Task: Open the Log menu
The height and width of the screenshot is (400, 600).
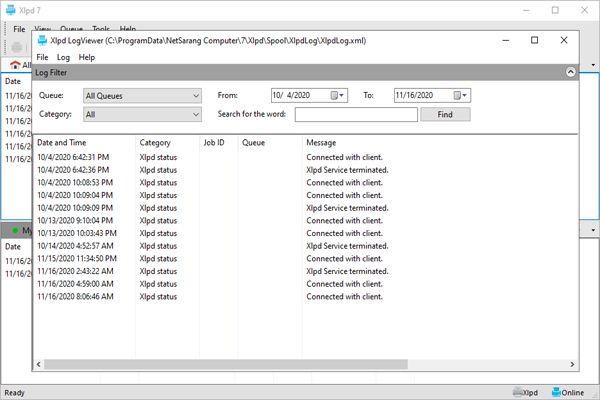Action: pyautogui.click(x=63, y=58)
